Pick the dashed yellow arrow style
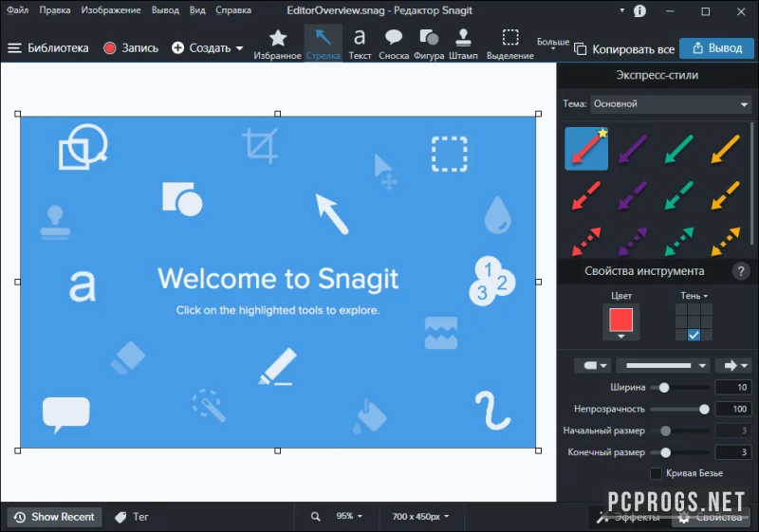759x532 pixels. point(725,195)
